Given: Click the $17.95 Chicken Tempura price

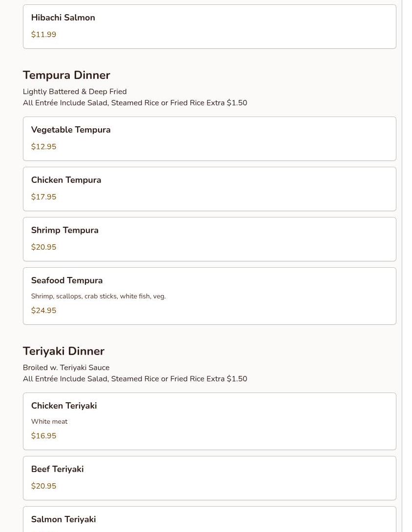Looking at the screenshot, I should [43, 197].
